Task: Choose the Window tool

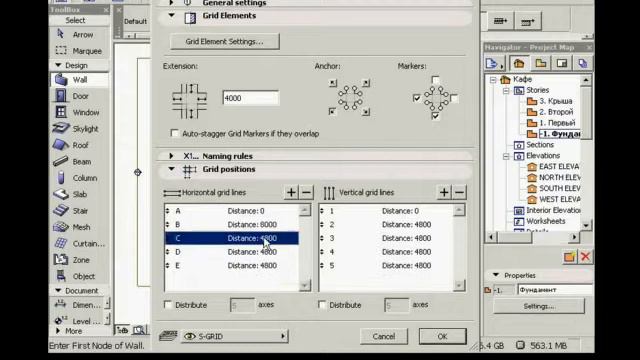Action: click(80, 112)
